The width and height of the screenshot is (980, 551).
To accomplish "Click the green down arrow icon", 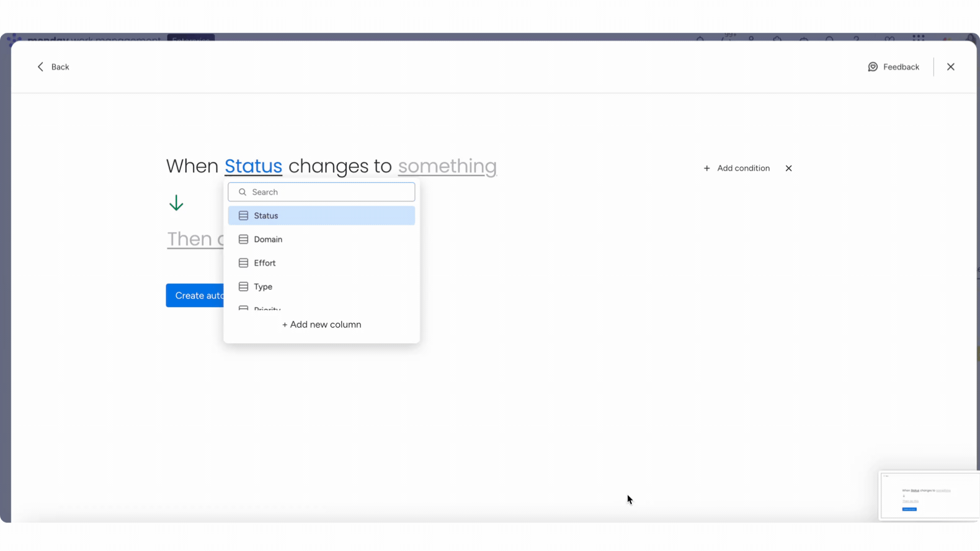I will 176,203.
